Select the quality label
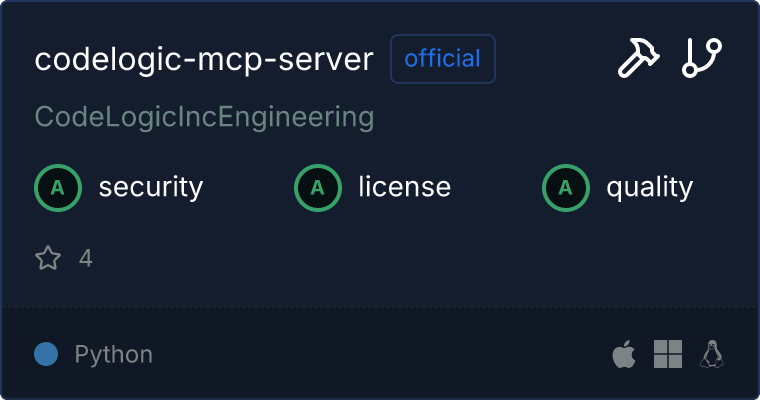 coord(649,187)
